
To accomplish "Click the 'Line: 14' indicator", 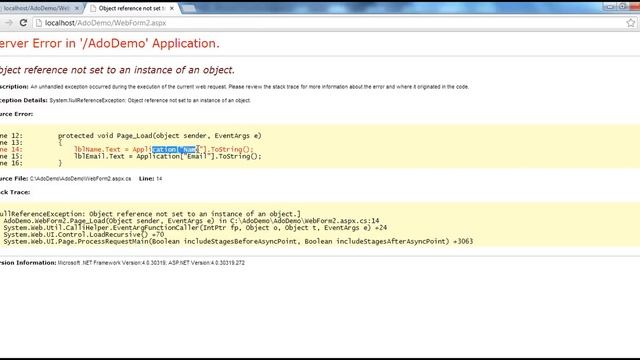I will click(x=150, y=179).
